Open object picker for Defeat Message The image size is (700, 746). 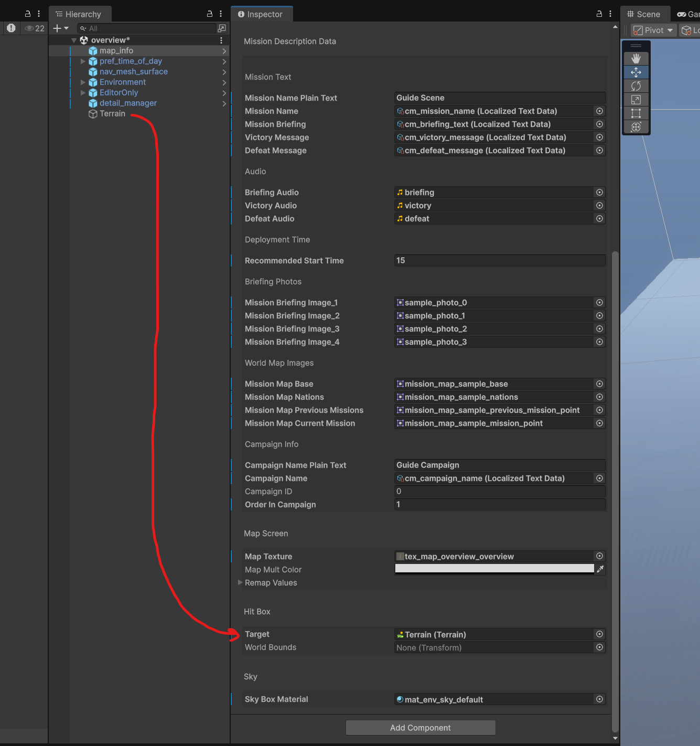(x=600, y=151)
